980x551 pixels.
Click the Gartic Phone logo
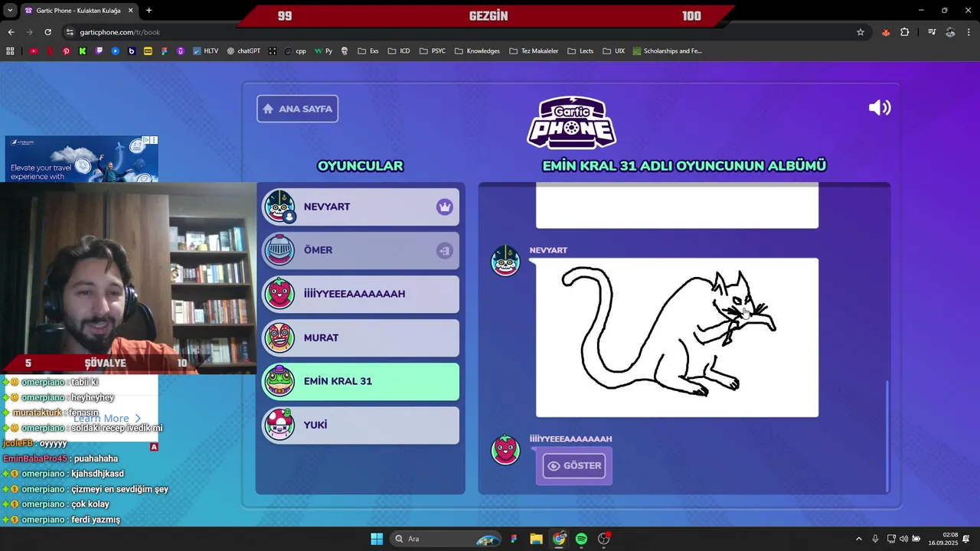[572, 122]
